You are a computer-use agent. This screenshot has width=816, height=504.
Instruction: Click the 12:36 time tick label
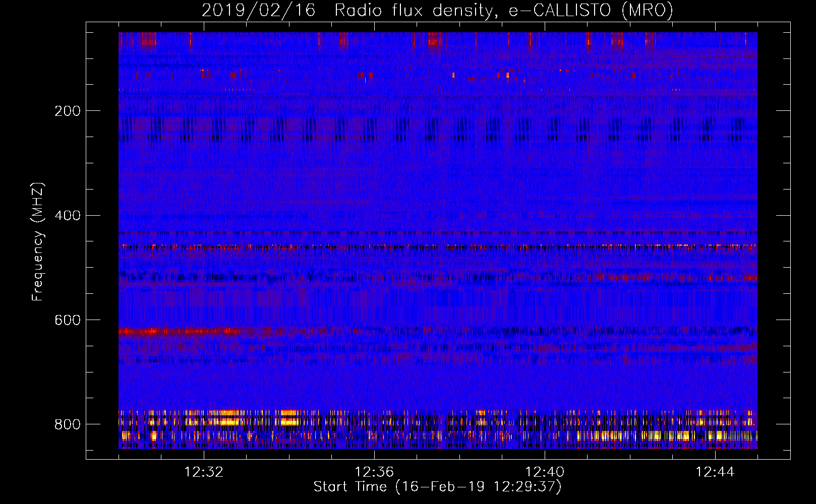[374, 472]
